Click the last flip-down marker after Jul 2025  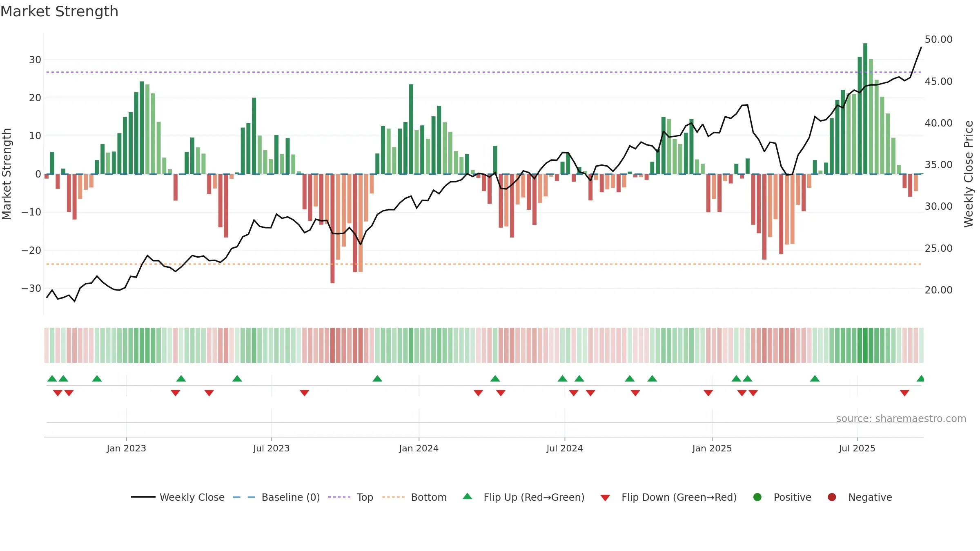[x=904, y=393]
